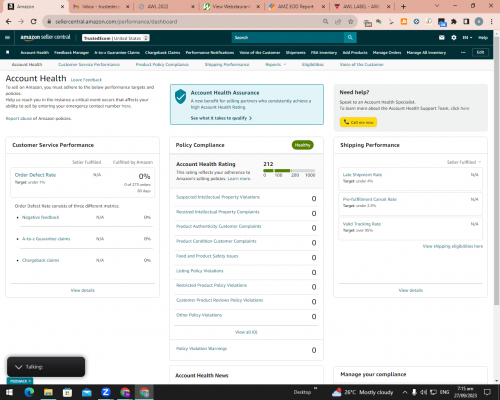Viewport: 500px width, 400px height.
Task: Click the Healthy status badge
Action: [x=302, y=145]
